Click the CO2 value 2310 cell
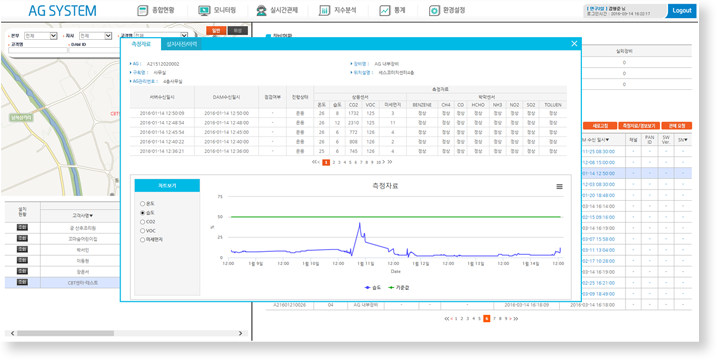717x360 pixels. click(353, 123)
